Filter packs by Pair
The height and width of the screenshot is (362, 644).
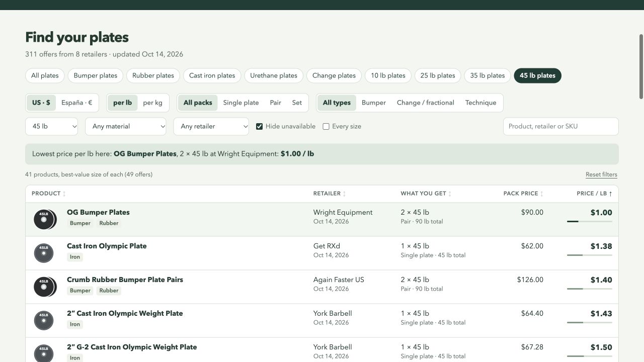(275, 103)
